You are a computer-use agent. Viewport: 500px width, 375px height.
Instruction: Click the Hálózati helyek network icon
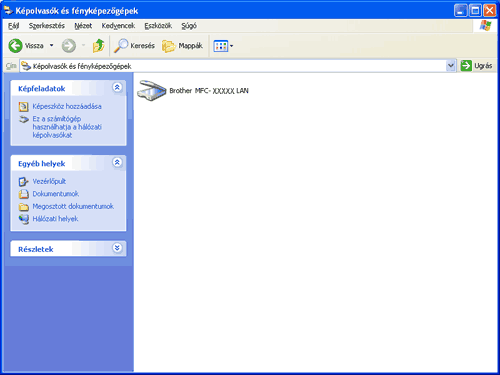24,219
